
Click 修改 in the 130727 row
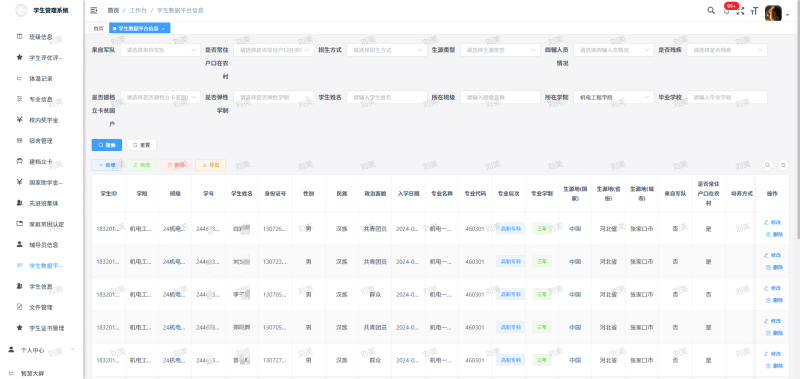pos(772,353)
